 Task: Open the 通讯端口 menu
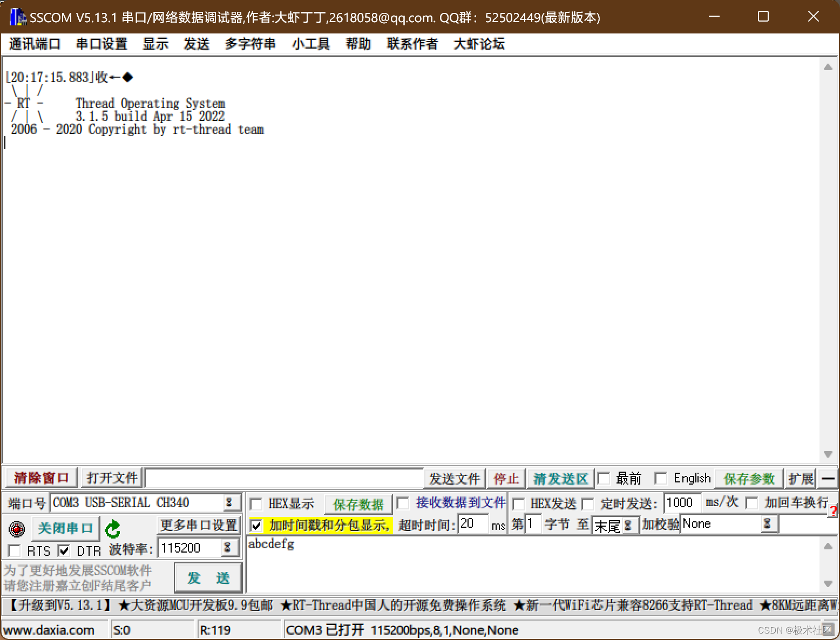click(x=35, y=44)
